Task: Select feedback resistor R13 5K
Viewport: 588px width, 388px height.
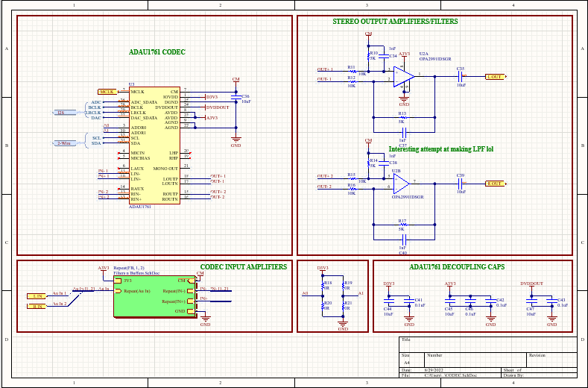Action: 402,117
